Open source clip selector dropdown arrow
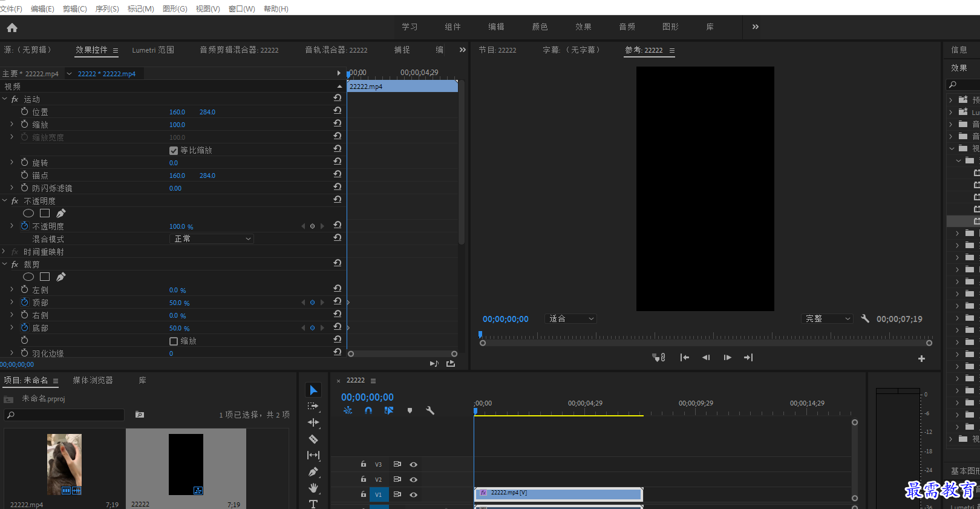Image resolution: width=980 pixels, height=509 pixels. (69, 74)
